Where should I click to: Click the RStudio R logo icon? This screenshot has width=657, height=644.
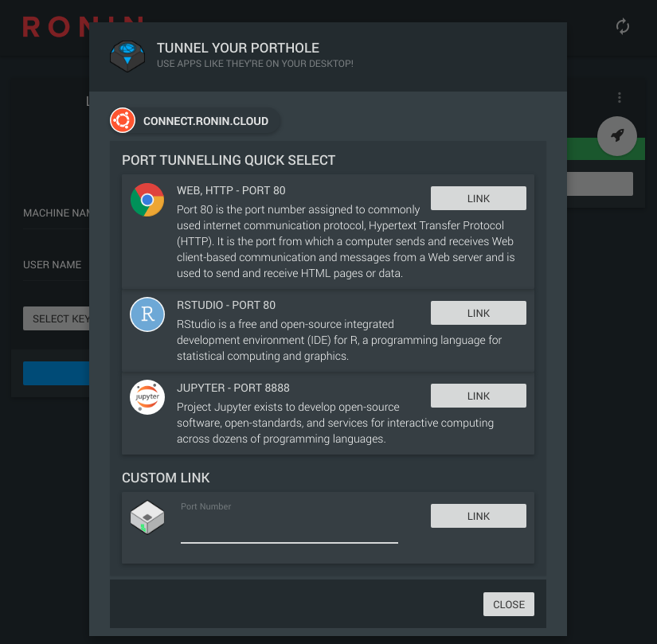point(147,314)
